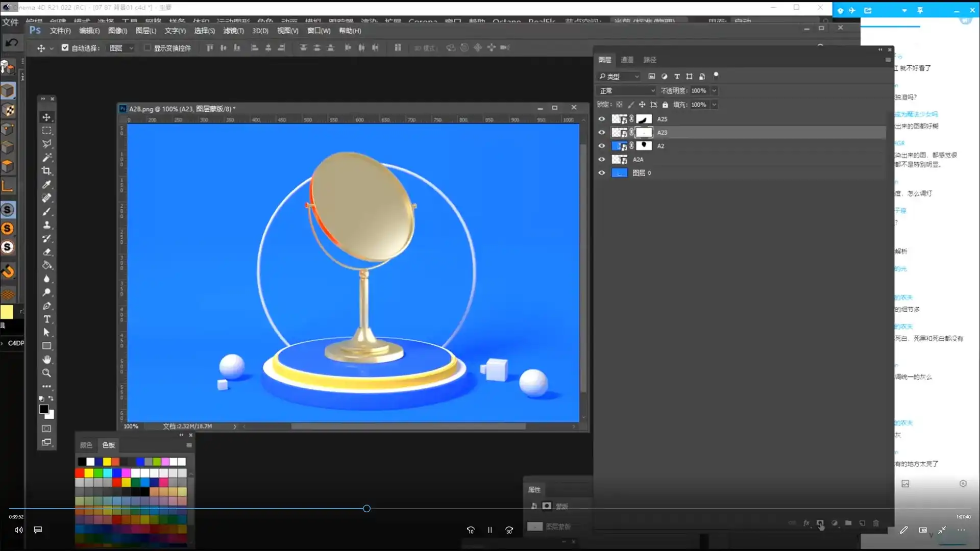Open the 滤镜 menu

pos(233,31)
